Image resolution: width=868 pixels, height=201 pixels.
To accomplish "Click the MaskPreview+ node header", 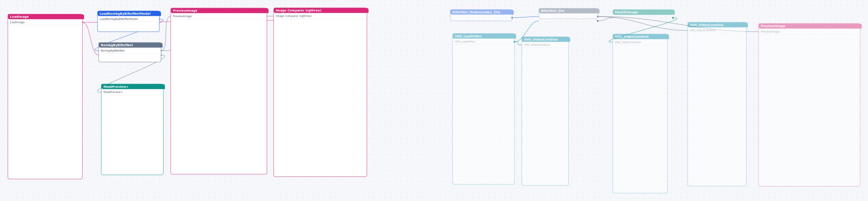I will pyautogui.click(x=133, y=87).
